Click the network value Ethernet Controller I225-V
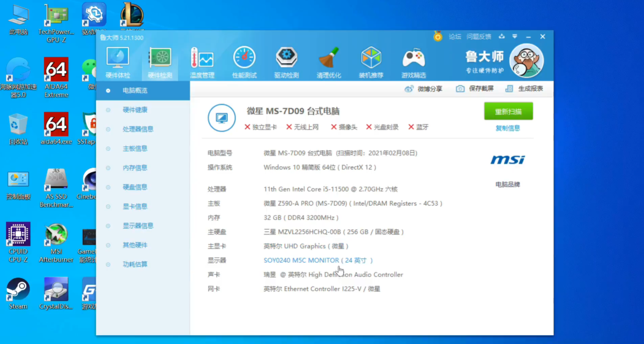Viewport: 644px width, 344px height. tap(322, 289)
